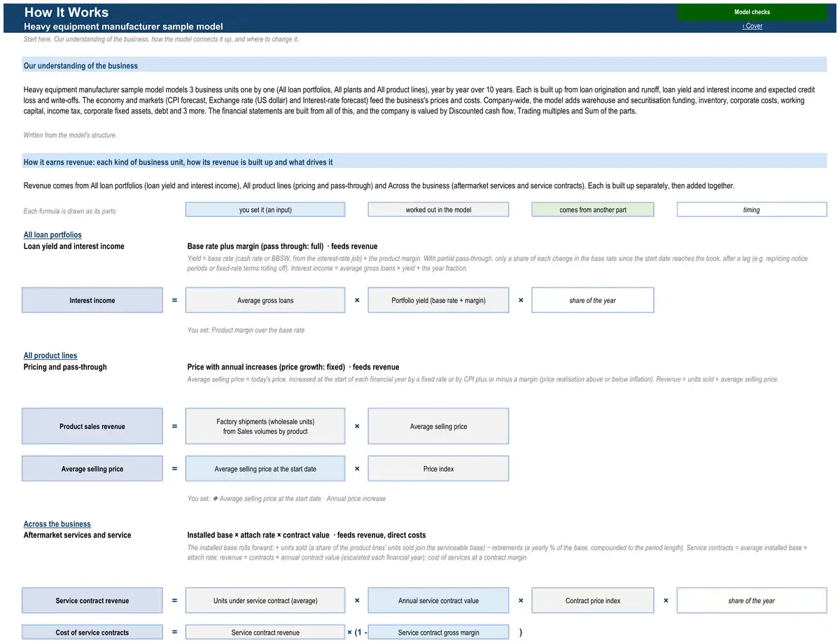This screenshot has width=840, height=643.
Task: Select the 'Pricing and pass-through' heading
Action: point(65,367)
